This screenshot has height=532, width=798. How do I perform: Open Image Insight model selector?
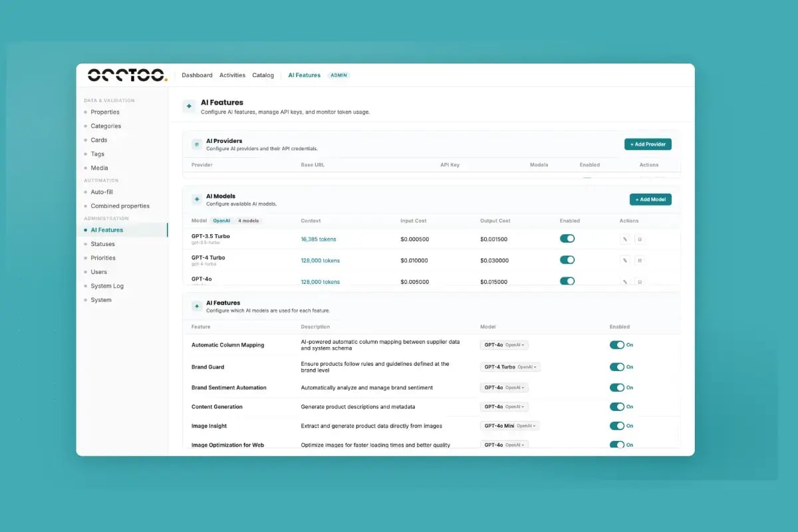509,426
